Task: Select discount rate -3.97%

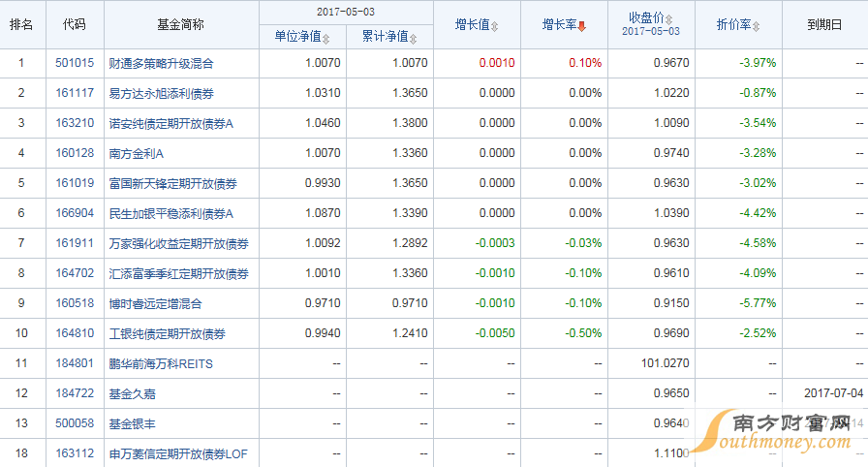Action: (x=758, y=63)
